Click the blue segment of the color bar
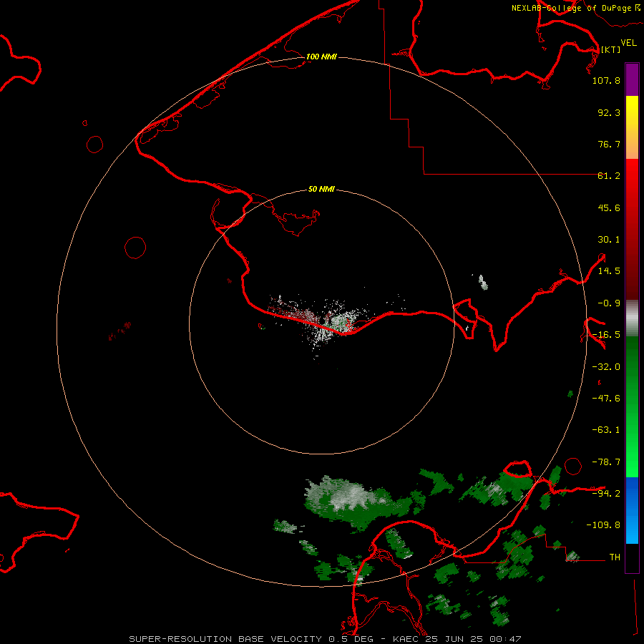This screenshot has height=644, width=644. point(632,510)
